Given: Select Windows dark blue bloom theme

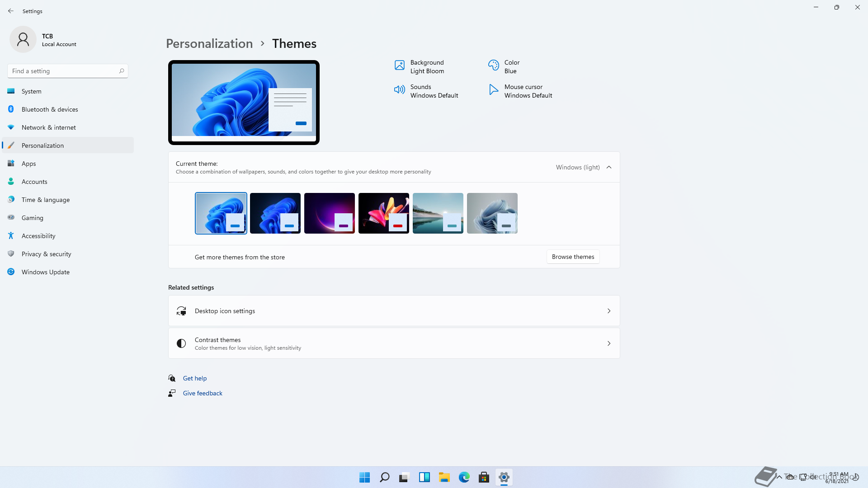Looking at the screenshot, I should (275, 213).
